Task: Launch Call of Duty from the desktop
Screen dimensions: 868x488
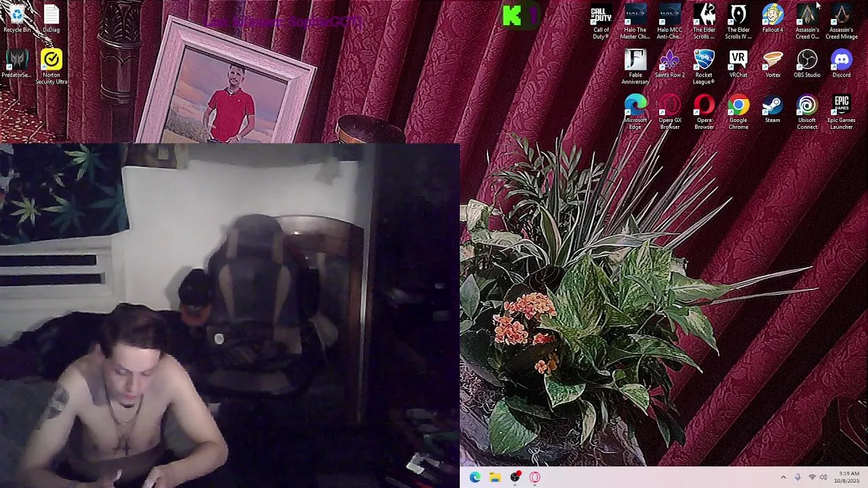Action: point(601,22)
